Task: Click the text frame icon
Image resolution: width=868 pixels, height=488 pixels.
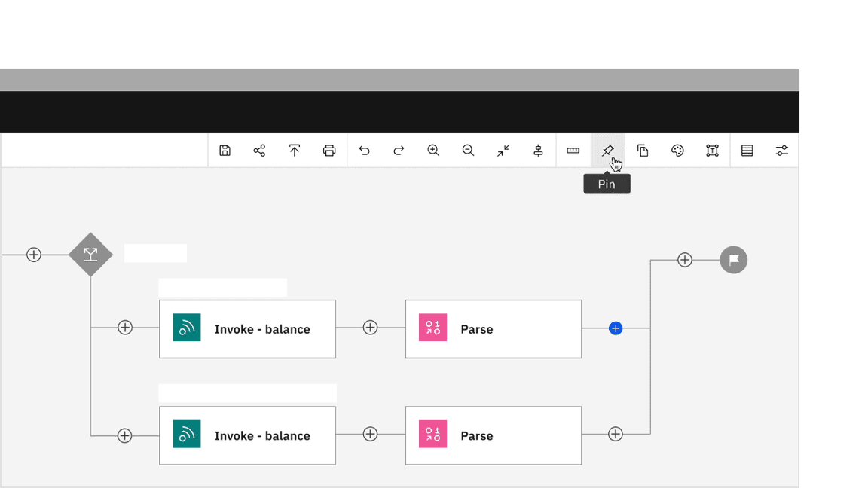Action: (712, 151)
